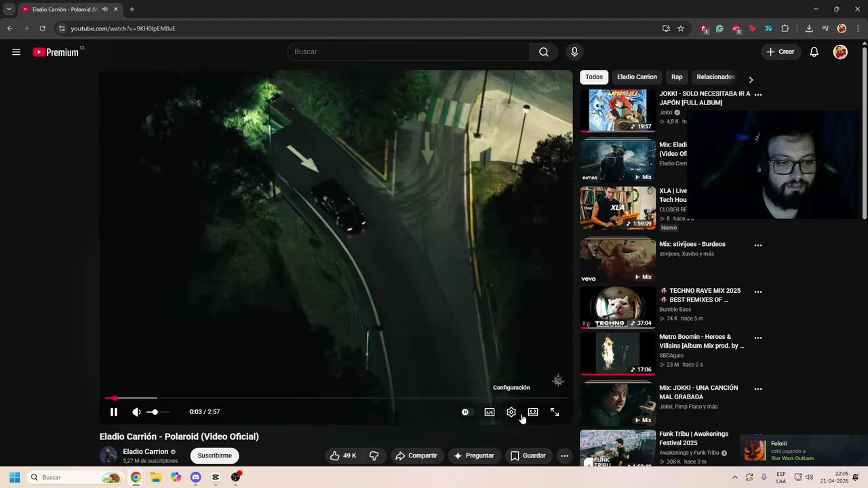The width and height of the screenshot is (868, 488).
Task: Dislike the video with thumbs down
Action: point(374,455)
